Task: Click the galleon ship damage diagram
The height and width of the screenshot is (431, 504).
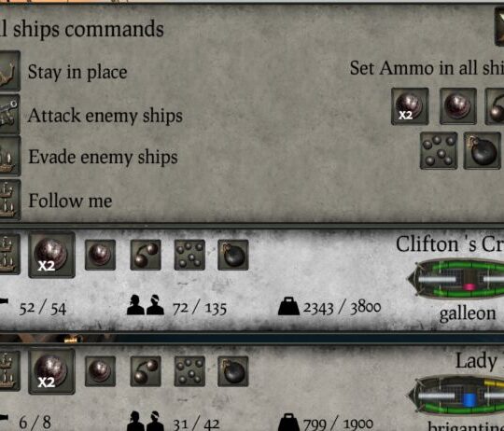Action: (x=455, y=279)
